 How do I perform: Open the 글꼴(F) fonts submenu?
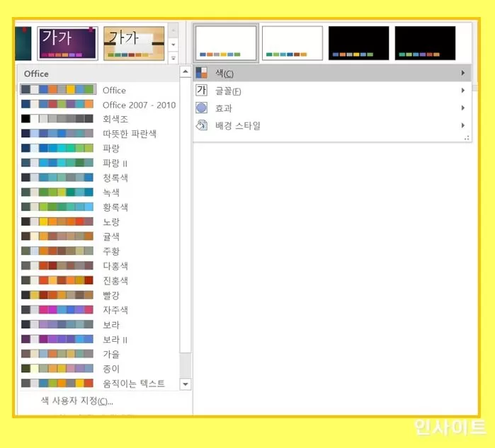(x=332, y=91)
